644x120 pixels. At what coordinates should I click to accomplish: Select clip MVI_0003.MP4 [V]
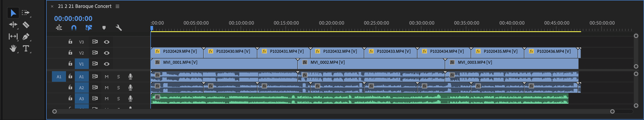(x=512, y=64)
